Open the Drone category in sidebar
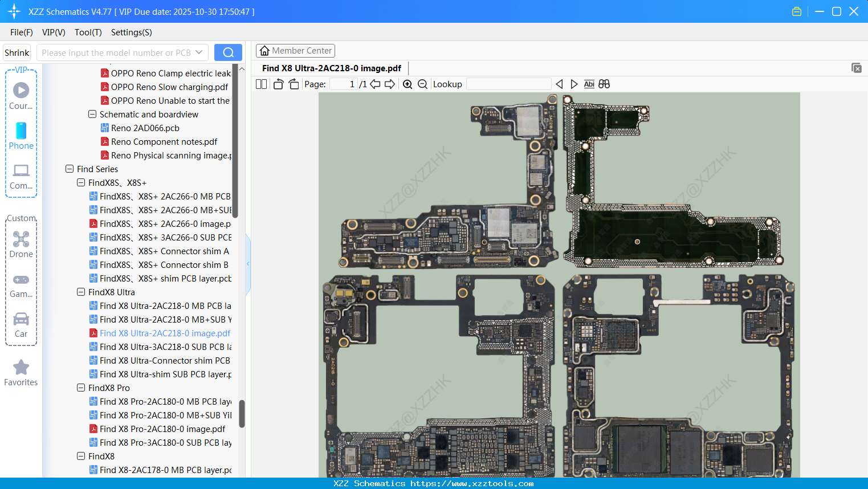Screen dimensions: 868x489 (21, 244)
